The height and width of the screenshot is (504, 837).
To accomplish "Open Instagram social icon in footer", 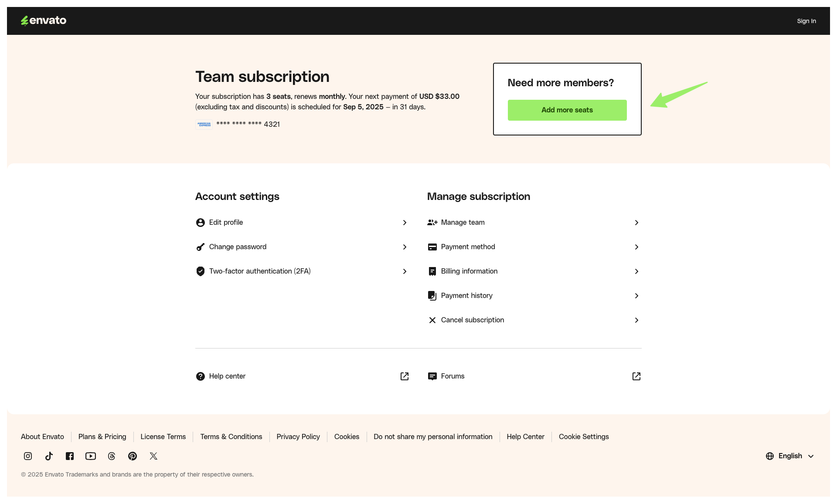I will click(28, 456).
